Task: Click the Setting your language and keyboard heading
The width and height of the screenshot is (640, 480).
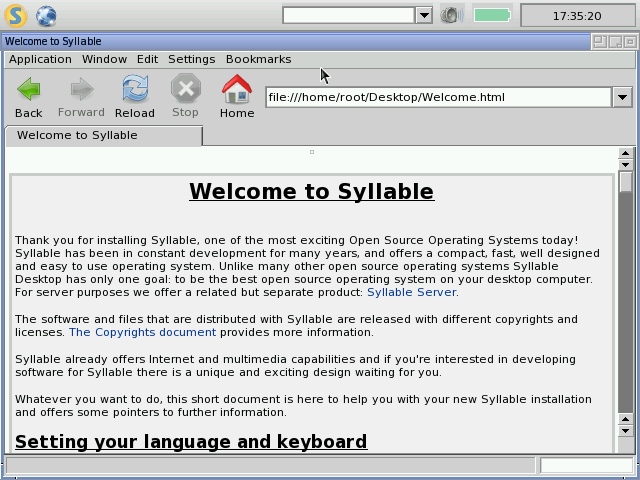Action: coord(191,442)
